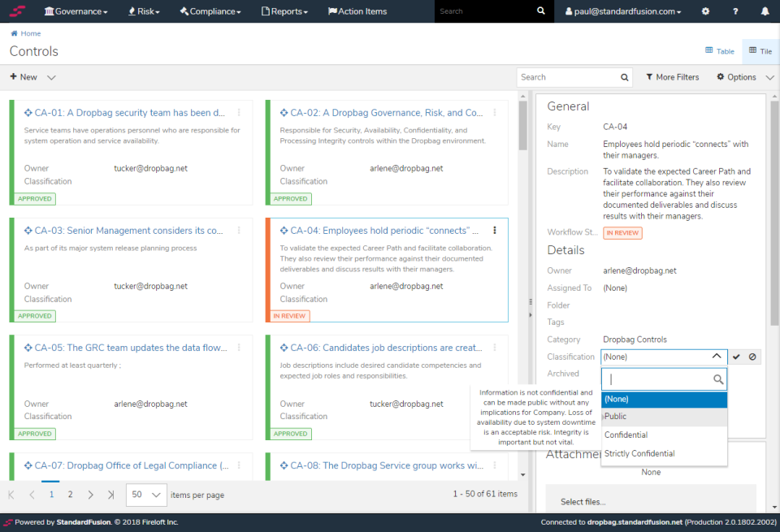Open the CA-03 Senior Management card title
Image resolution: width=780 pixels, height=532 pixels.
[128, 231]
